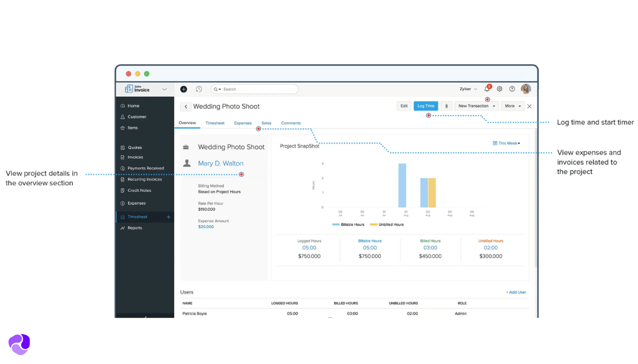The image size is (638, 364).
Task: Open the More dropdown menu
Action: [x=513, y=106]
